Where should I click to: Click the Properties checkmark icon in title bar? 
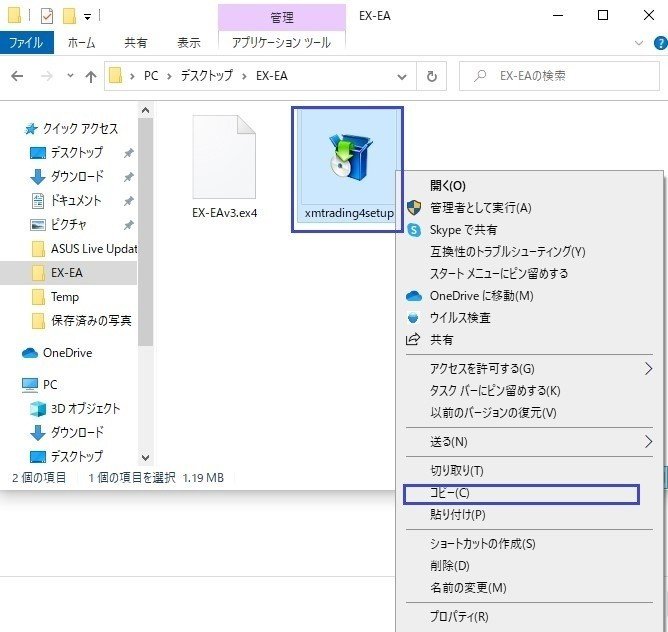coord(47,16)
